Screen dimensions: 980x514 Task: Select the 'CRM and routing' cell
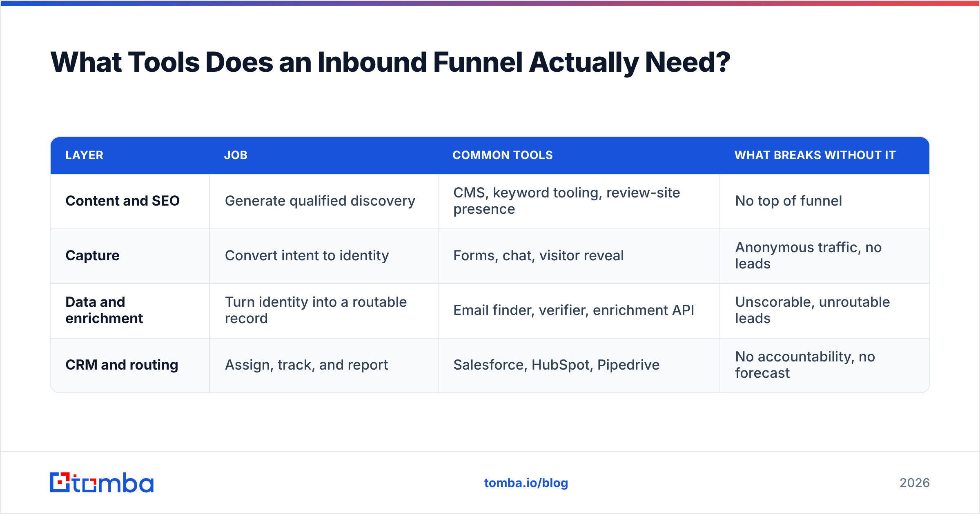click(x=130, y=365)
